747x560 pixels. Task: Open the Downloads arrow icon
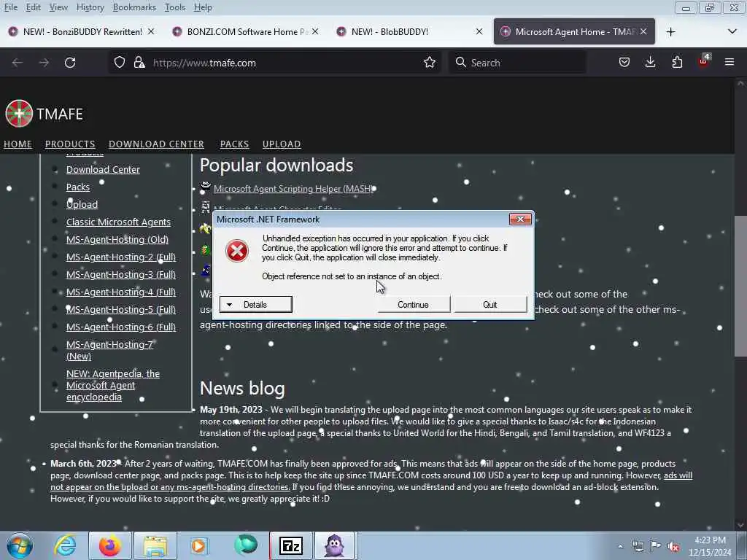(x=650, y=63)
